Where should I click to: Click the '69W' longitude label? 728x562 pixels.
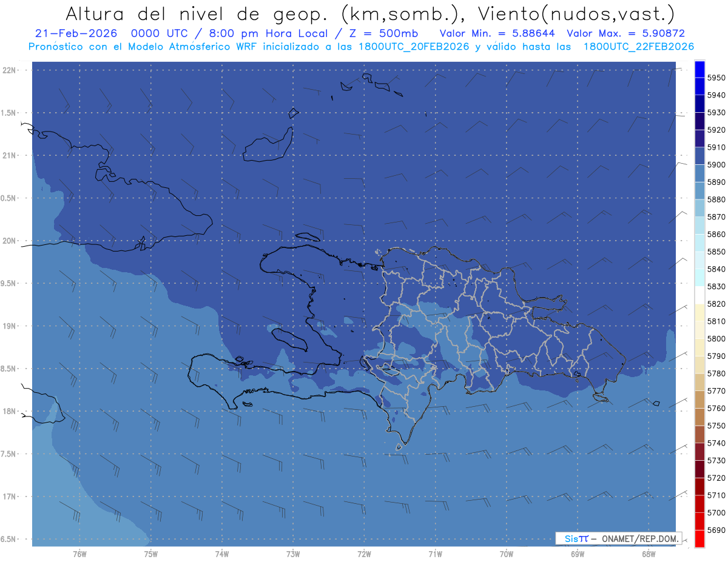578,554
